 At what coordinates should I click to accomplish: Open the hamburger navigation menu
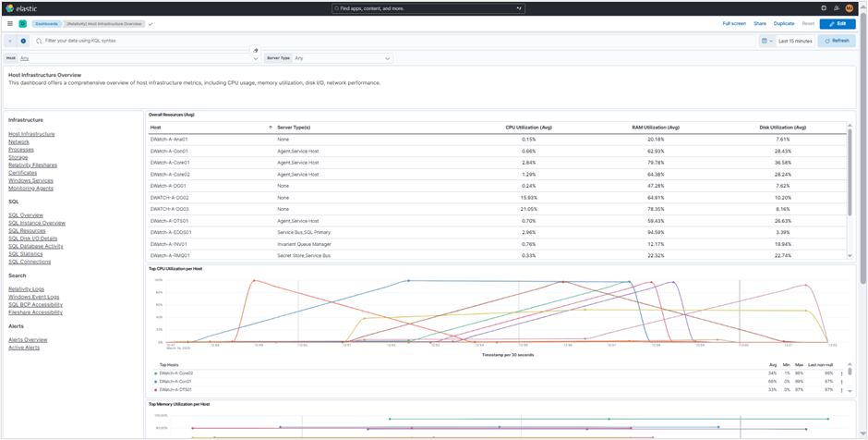click(x=9, y=23)
